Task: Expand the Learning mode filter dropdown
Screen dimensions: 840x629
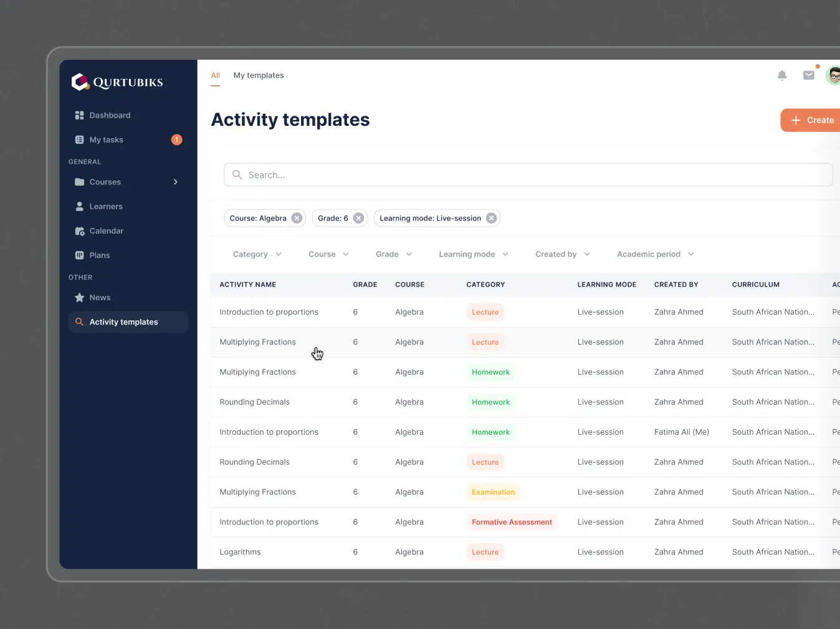Action: [x=474, y=254]
